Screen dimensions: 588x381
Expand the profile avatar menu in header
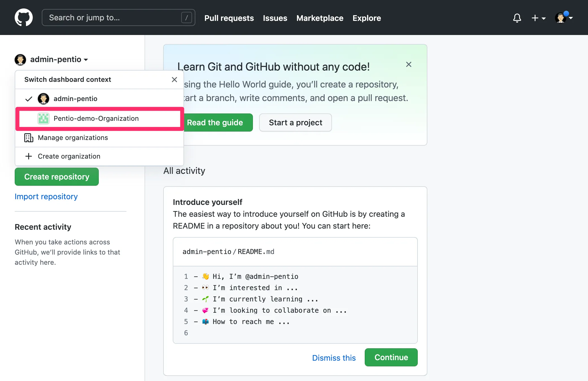(x=564, y=18)
